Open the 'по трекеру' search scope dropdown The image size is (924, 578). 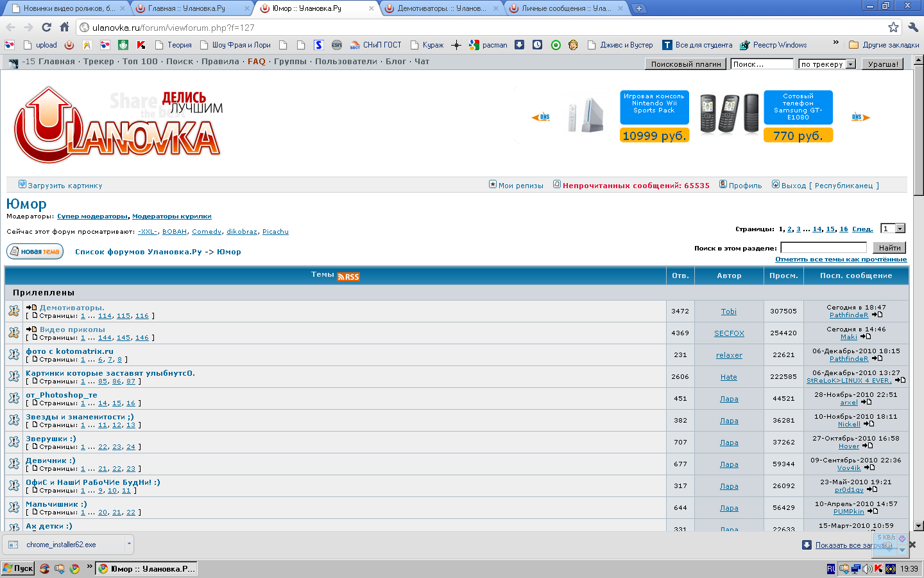[827, 64]
